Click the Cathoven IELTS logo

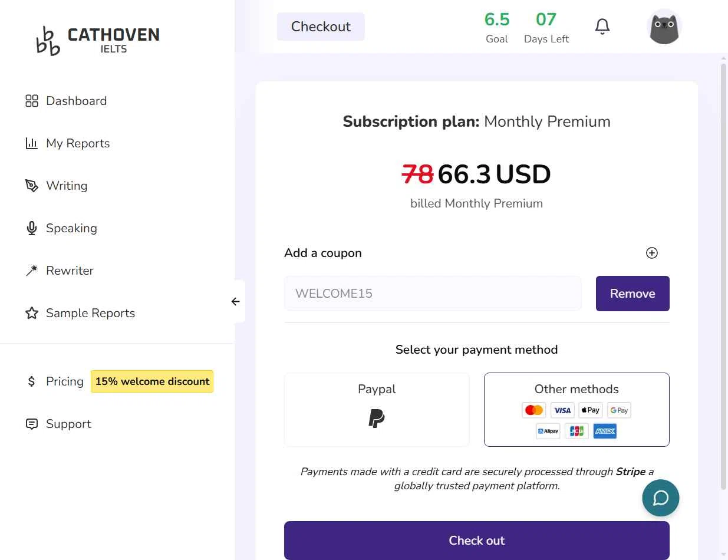point(98,40)
